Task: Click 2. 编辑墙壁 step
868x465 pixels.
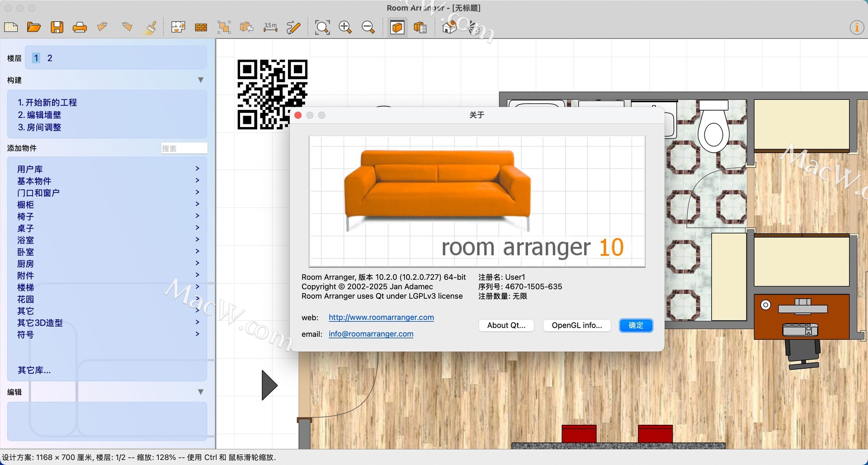Action: tap(39, 115)
